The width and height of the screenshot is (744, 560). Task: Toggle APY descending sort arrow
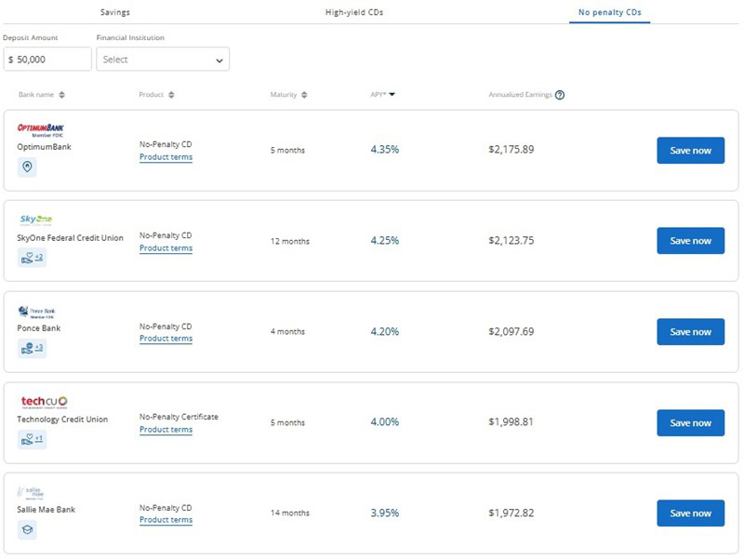coord(392,95)
